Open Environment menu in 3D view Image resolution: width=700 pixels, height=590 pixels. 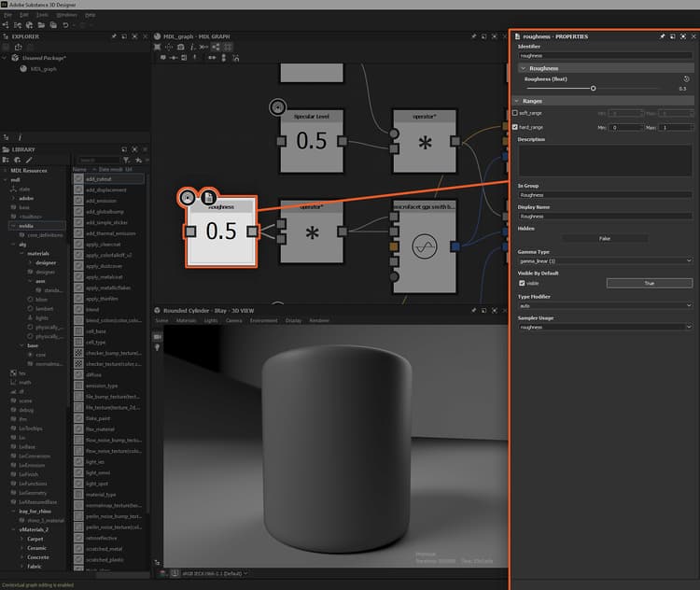pyautogui.click(x=263, y=321)
